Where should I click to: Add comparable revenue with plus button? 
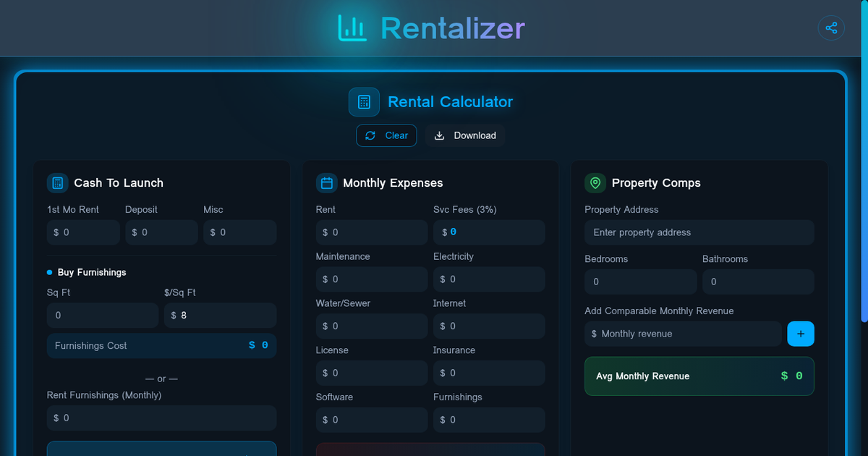(x=801, y=334)
